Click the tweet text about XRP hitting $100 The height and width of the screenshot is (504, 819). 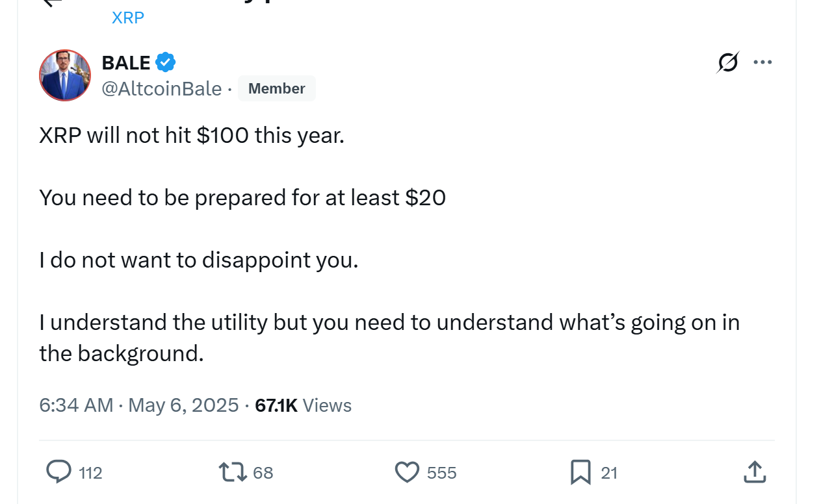click(x=192, y=136)
